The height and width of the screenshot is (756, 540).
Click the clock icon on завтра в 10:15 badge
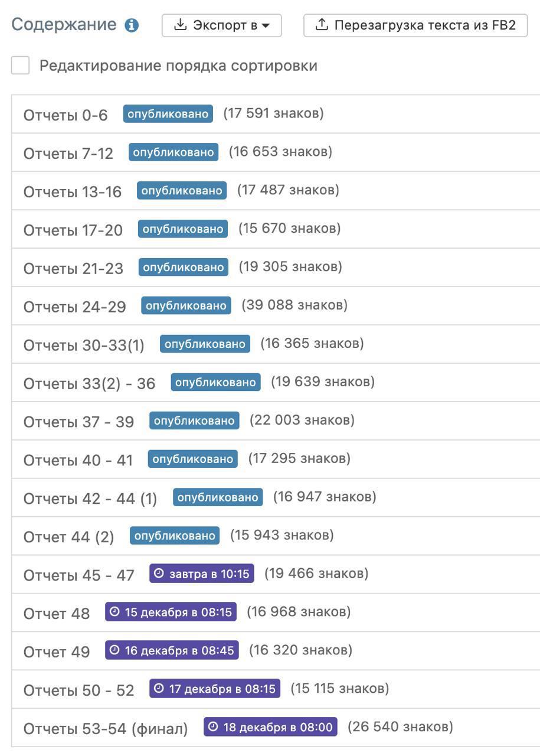tap(159, 573)
